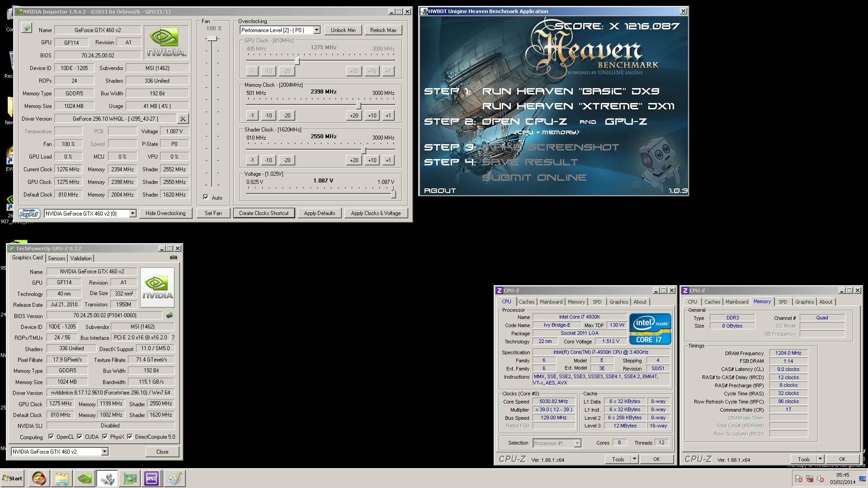Click the NVIDIA logo in NVIDIA Inspector

coord(166,42)
